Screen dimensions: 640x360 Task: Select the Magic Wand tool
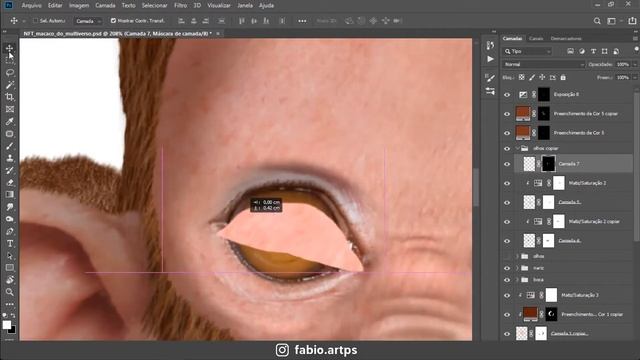pyautogui.click(x=10, y=85)
